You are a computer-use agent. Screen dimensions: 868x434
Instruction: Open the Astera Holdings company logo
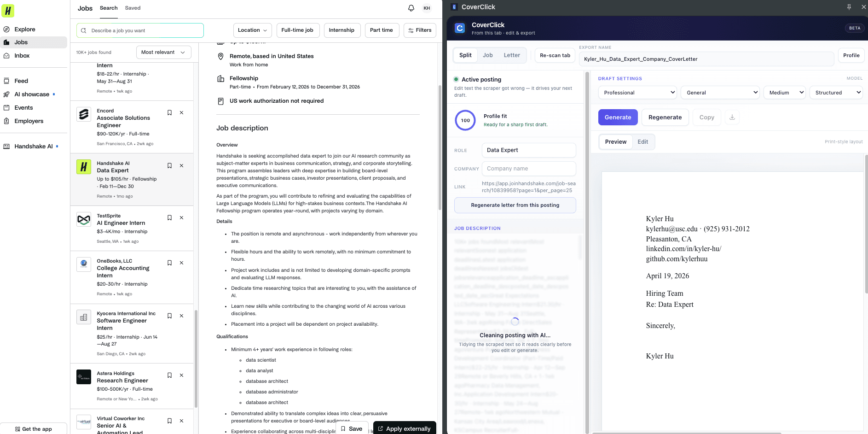click(x=84, y=377)
